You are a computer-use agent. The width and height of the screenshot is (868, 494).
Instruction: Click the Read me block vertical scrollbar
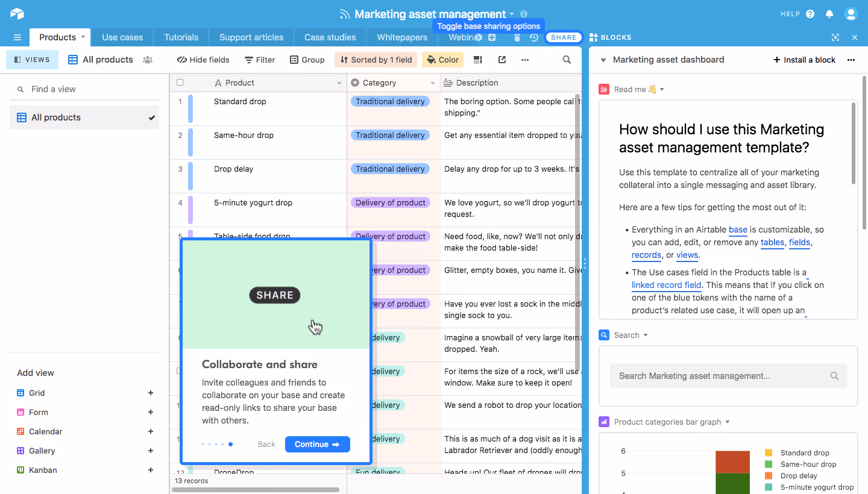click(854, 143)
